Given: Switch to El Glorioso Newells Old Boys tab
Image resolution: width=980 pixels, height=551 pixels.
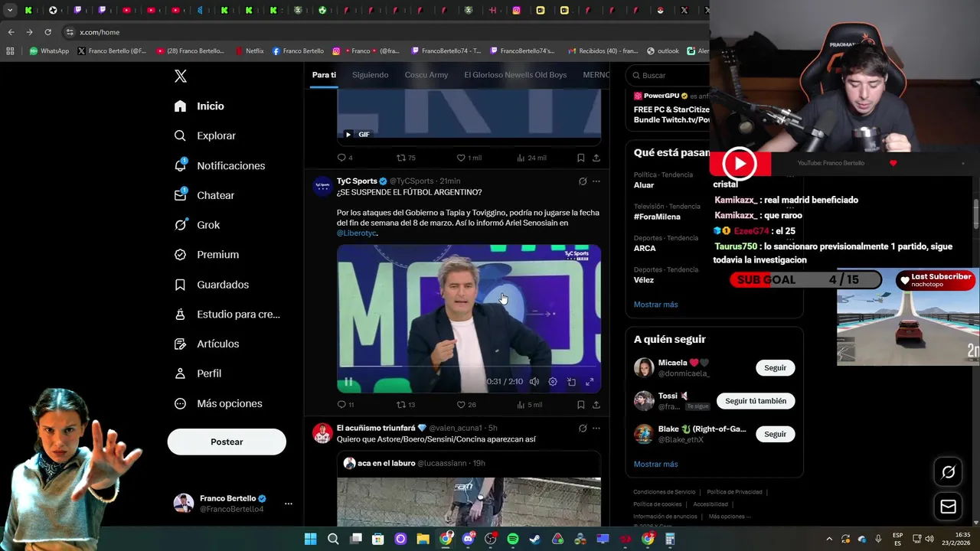Looking at the screenshot, I should click(515, 75).
